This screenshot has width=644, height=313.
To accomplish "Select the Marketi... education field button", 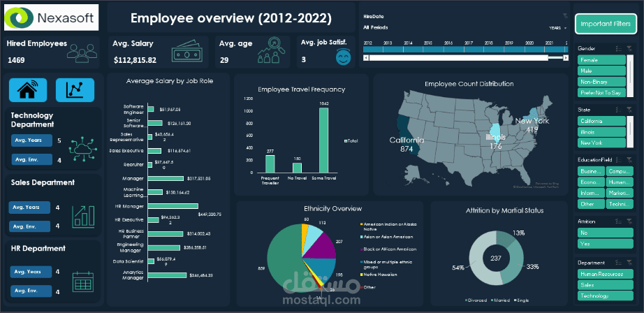I will pyautogui.click(x=620, y=193).
